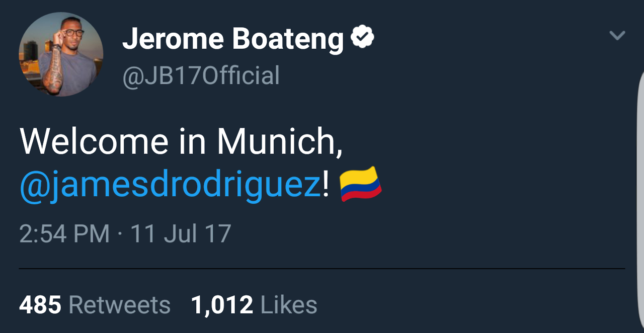Click the word "in" in the tweet
The height and width of the screenshot is (333, 644).
pos(192,141)
